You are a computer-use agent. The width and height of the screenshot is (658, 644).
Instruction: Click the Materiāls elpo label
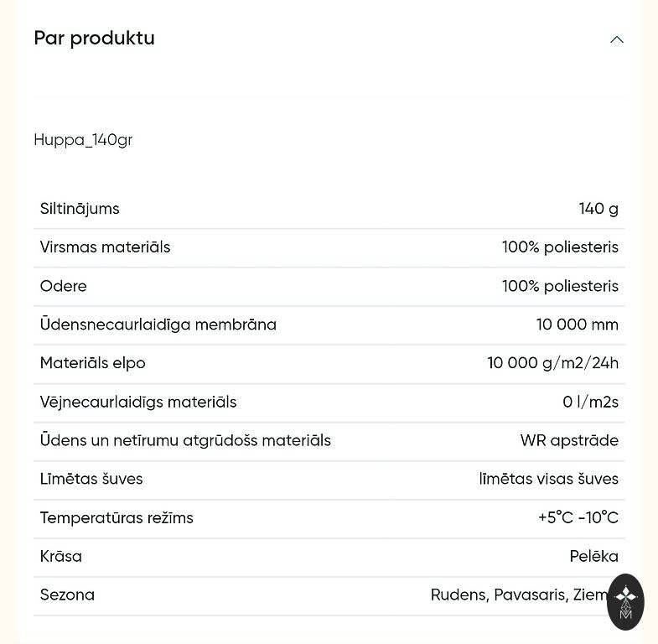[x=93, y=363]
